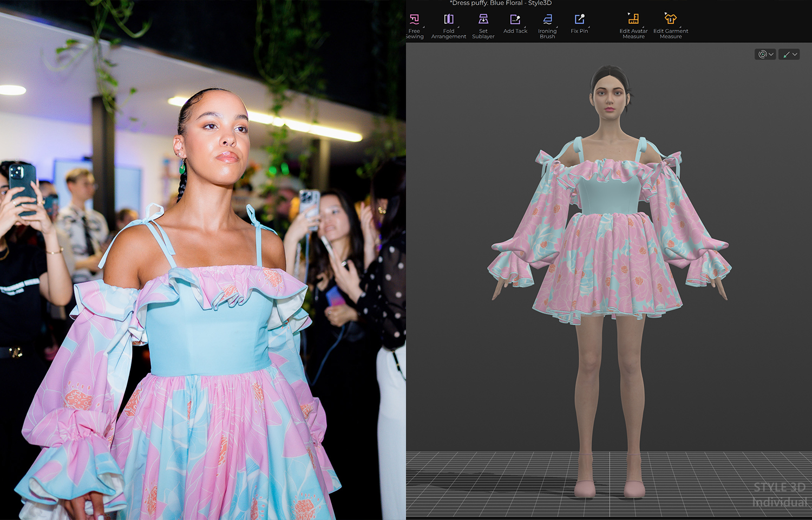Pick the Add Tack tool

click(x=515, y=24)
